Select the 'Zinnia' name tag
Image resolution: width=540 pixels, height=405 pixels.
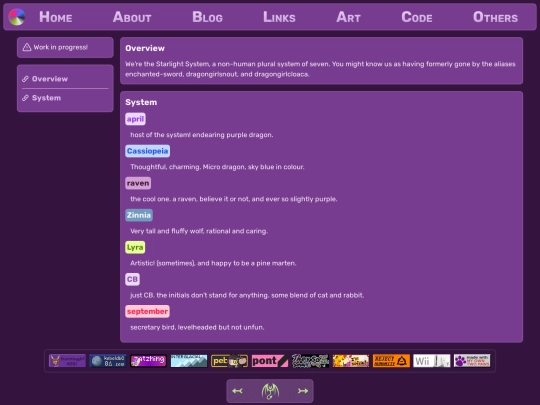tap(139, 215)
